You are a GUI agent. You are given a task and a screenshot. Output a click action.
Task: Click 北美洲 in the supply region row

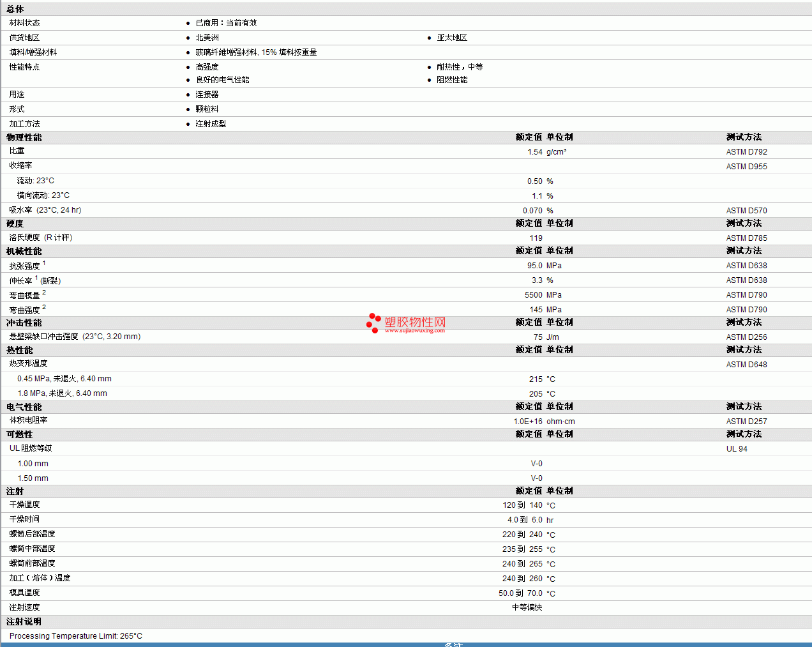pyautogui.click(x=207, y=38)
